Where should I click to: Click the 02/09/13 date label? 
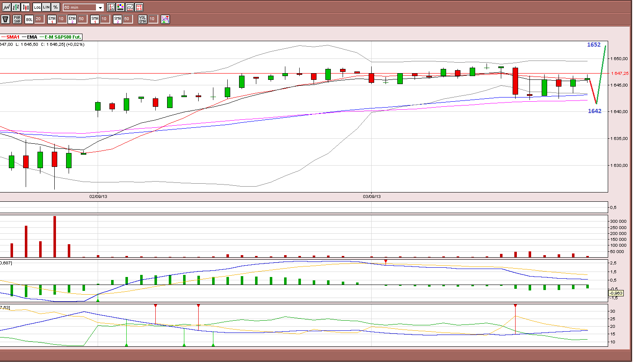pyautogui.click(x=98, y=196)
